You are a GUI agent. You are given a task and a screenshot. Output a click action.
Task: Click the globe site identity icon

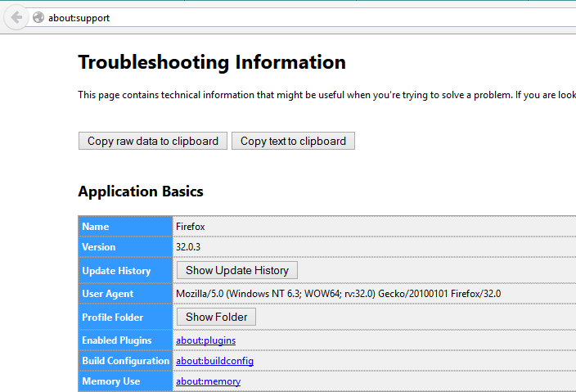coord(38,17)
